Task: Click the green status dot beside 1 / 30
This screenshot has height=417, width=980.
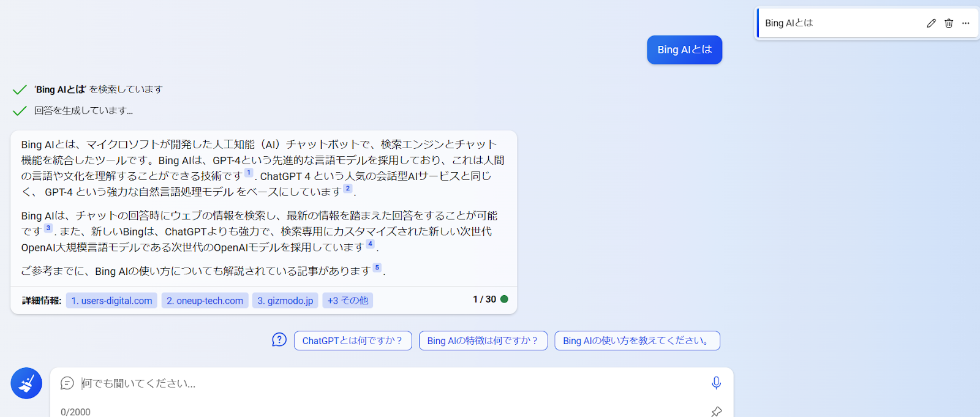Action: 504,299
